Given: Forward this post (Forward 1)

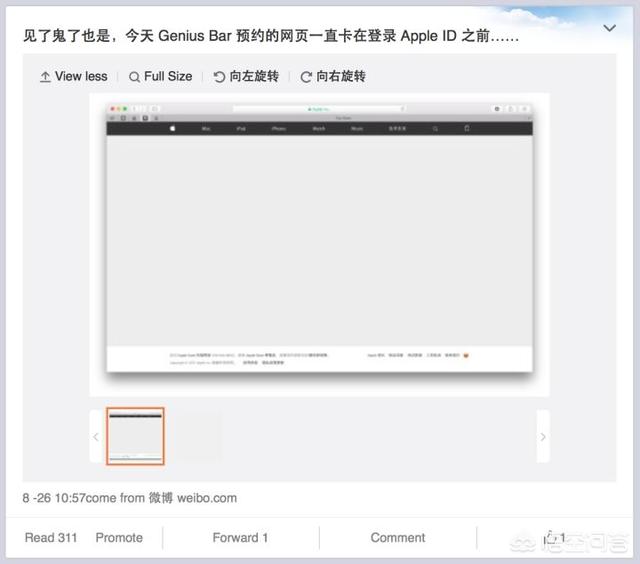Looking at the screenshot, I should click(240, 537).
